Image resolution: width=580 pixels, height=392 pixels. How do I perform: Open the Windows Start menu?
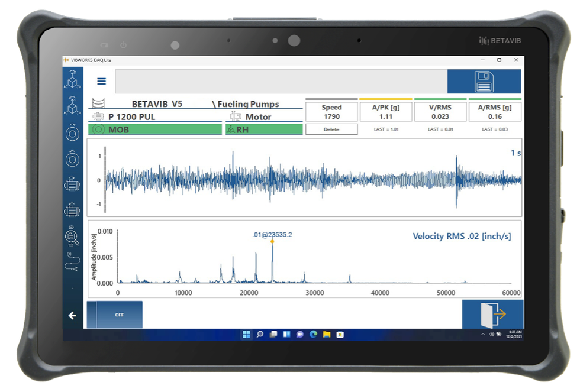(246, 335)
